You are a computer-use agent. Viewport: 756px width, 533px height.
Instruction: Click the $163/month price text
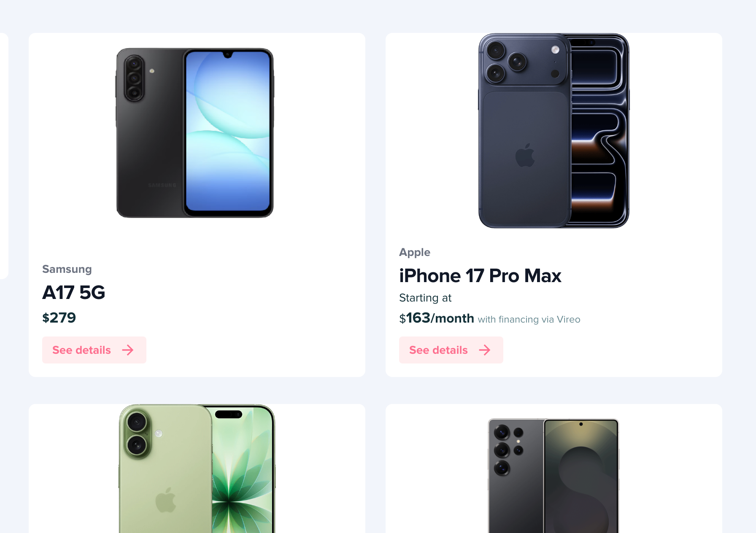pos(437,318)
